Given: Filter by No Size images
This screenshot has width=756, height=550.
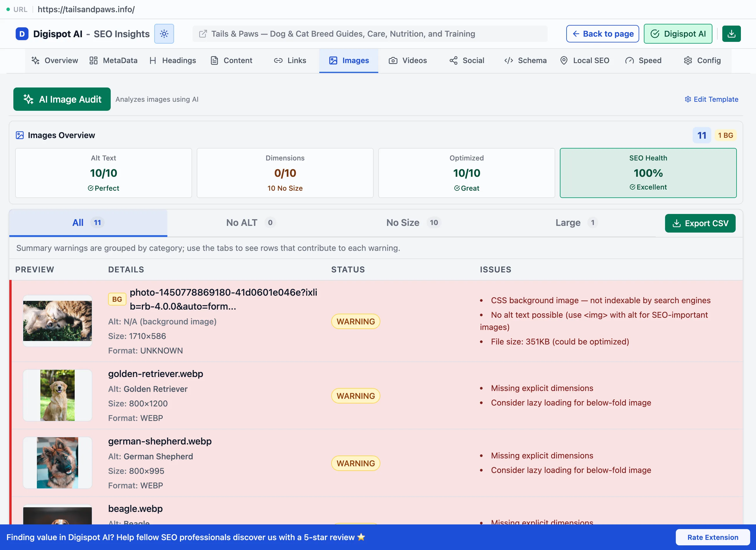Looking at the screenshot, I should point(413,223).
